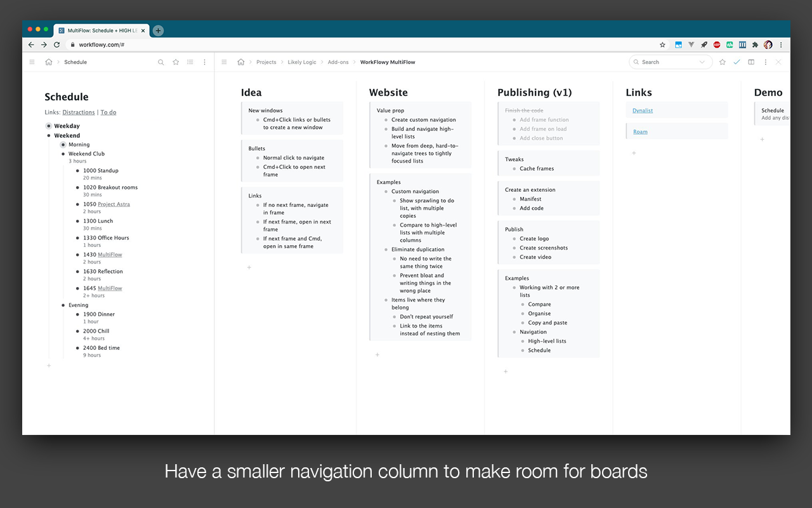812x508 pixels.
Task: Open the three-dot menu in the Schedule pane
Action: click(x=204, y=62)
